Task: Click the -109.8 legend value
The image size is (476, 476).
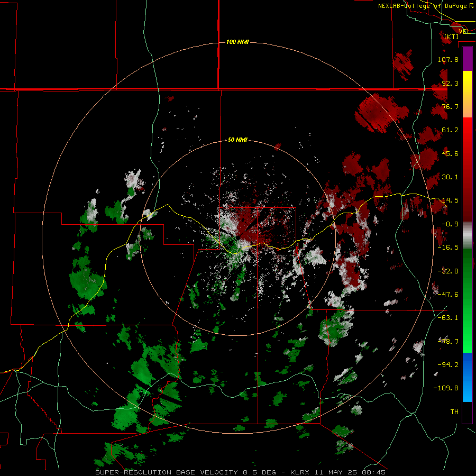Action: pos(446,388)
